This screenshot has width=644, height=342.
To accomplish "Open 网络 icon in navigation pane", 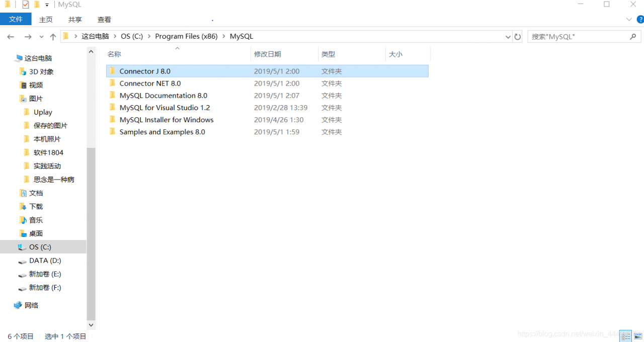I will (18, 305).
